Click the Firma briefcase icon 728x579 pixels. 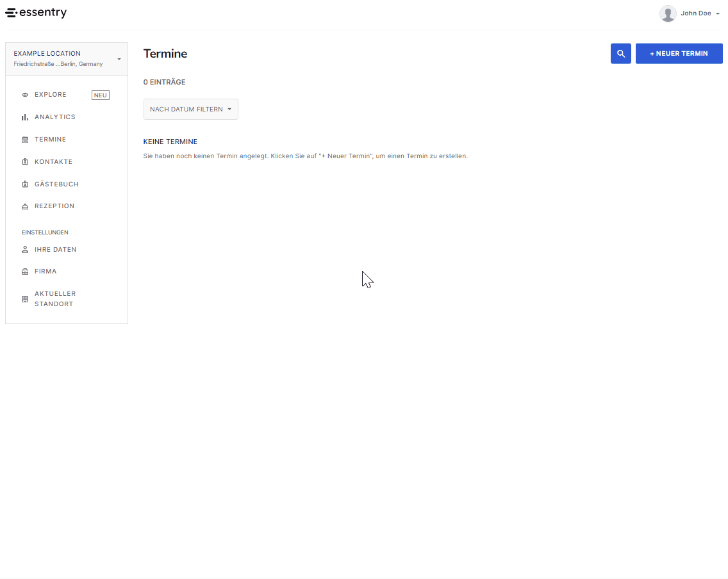coord(25,272)
